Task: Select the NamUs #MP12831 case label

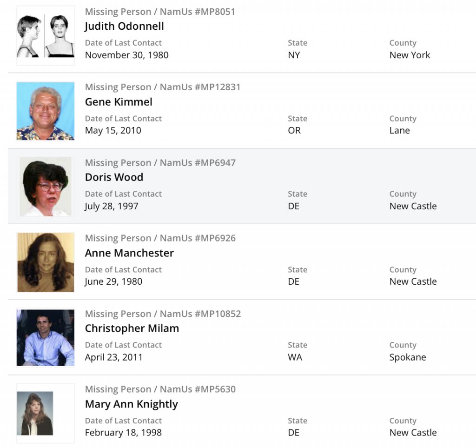Action: pos(163,87)
